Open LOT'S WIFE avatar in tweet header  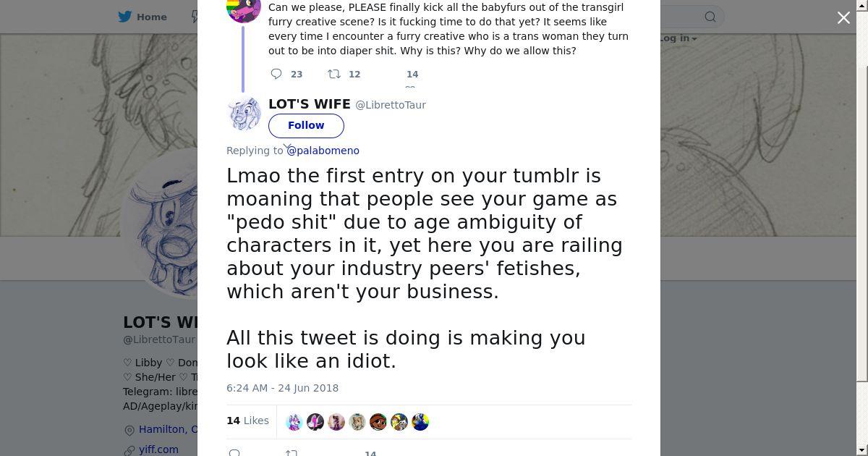(x=244, y=114)
